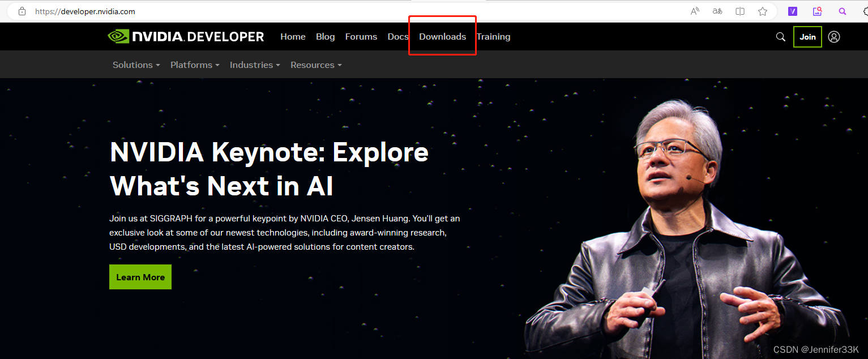Open the Industries dropdown menu

255,65
